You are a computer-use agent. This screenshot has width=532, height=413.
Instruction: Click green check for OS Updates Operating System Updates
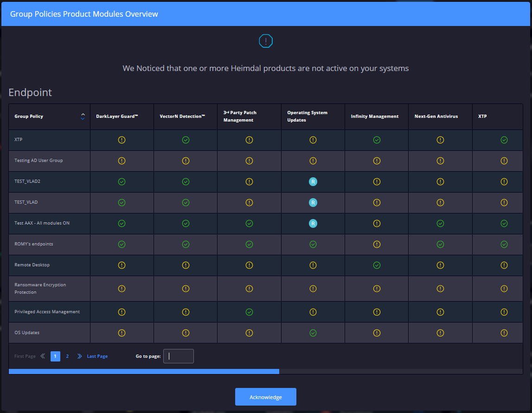313,333
